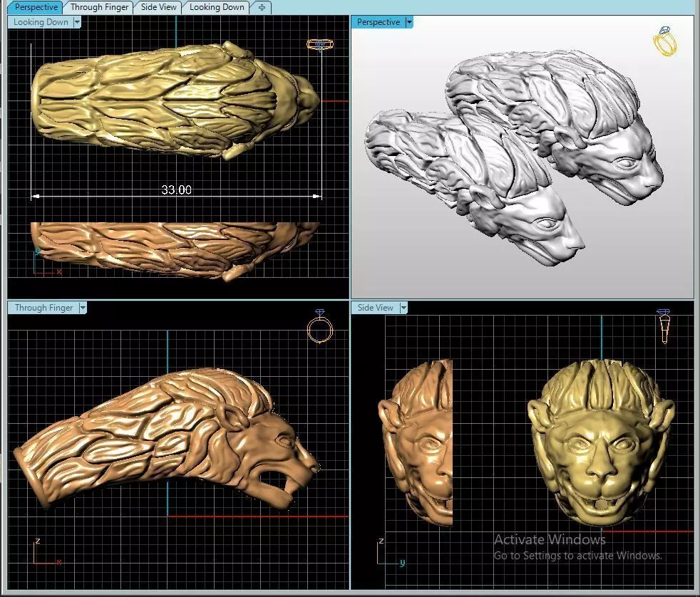Select the lion profile model in Through Finger view
Viewport: 700px width, 597px height.
coord(166,440)
